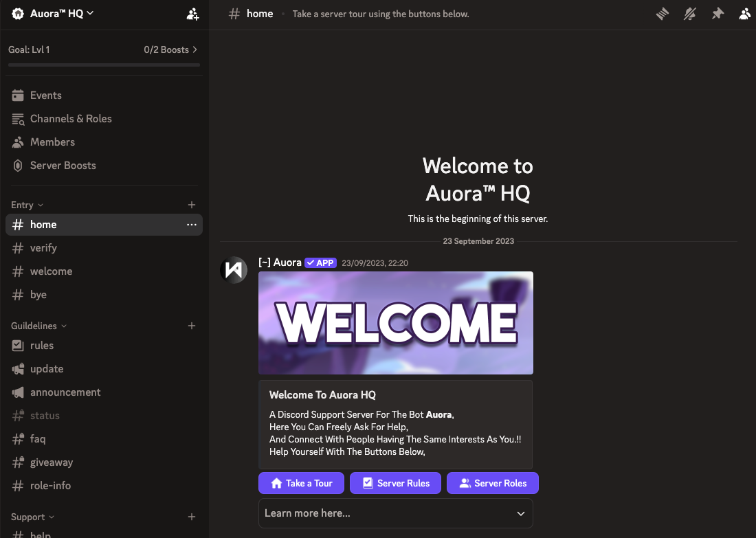Open notification settings bell icon
This screenshot has width=756, height=538.
point(690,14)
